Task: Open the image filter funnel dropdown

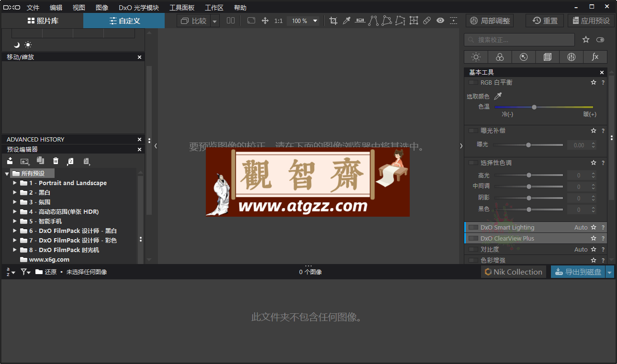Action: coord(25,272)
